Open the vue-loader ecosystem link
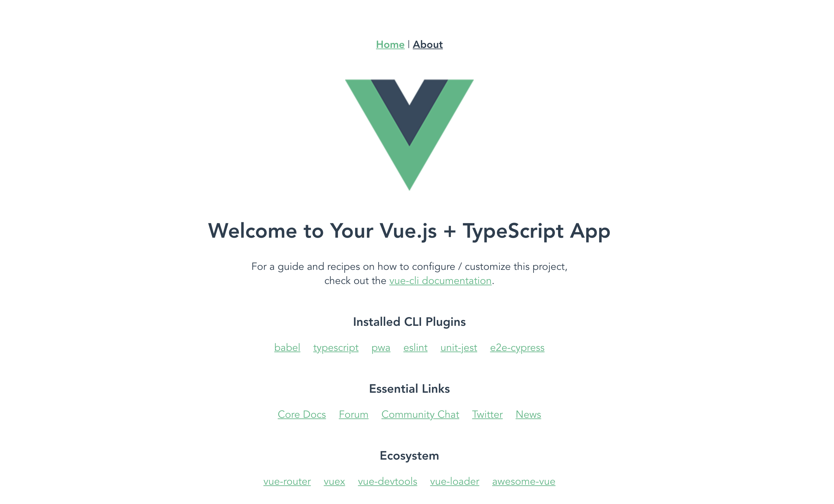Image resolution: width=834 pixels, height=504 pixels. click(454, 481)
